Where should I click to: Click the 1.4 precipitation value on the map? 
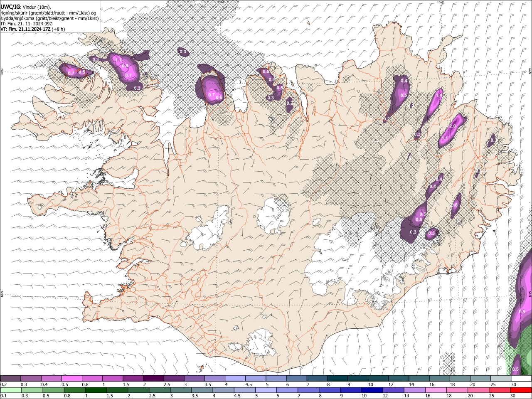pyautogui.click(x=438, y=95)
